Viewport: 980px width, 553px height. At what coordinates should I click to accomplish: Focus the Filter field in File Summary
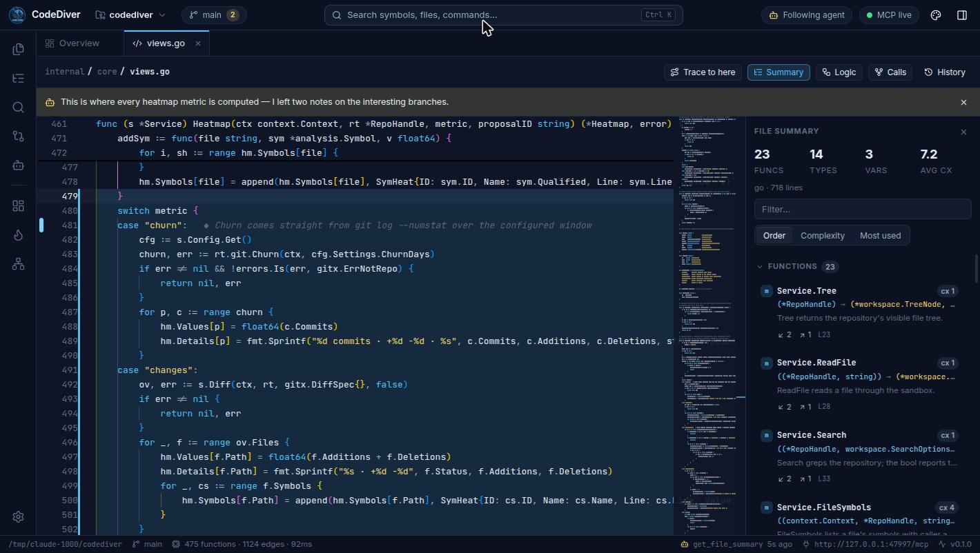tap(863, 209)
